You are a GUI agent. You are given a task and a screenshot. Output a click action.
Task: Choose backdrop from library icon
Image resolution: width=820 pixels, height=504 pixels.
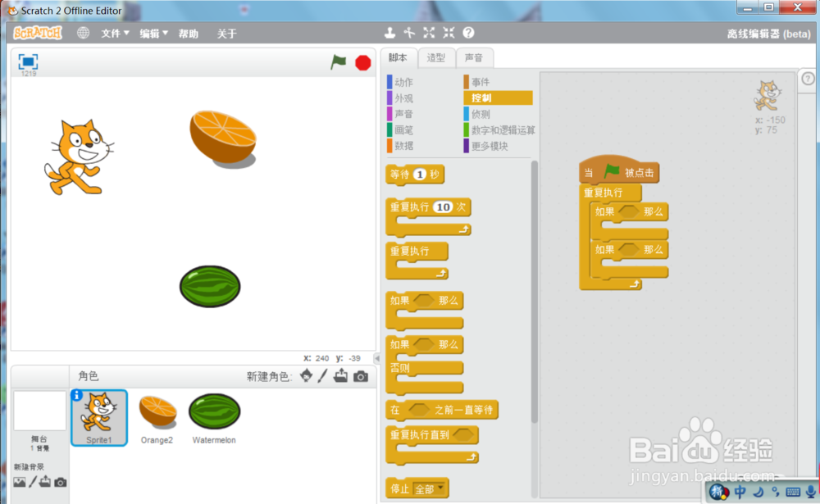point(20,482)
